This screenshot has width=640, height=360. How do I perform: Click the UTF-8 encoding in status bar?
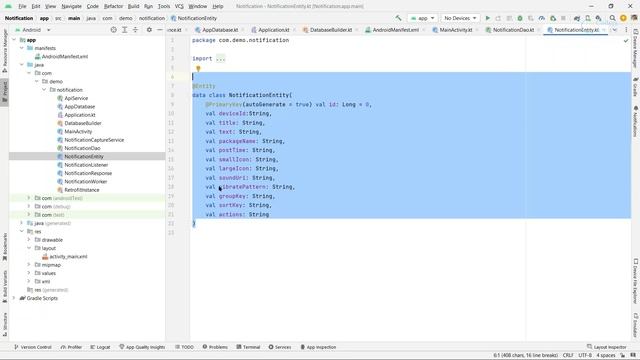585,355
